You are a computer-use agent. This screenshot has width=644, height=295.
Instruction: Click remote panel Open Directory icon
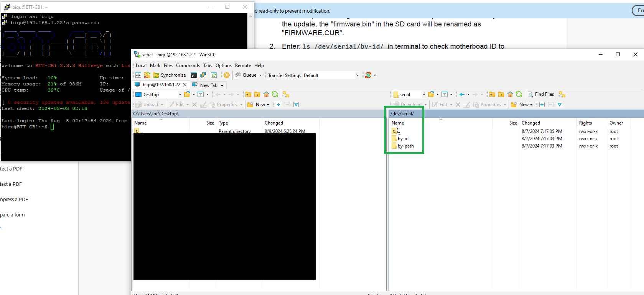click(x=431, y=94)
